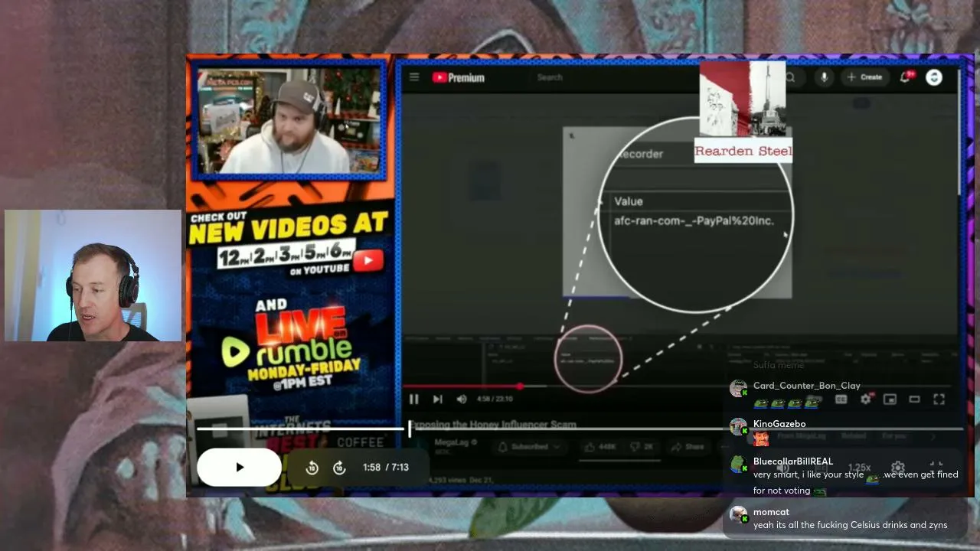The height and width of the screenshot is (551, 980).
Task: Skip to the next YouTube video
Action: (x=437, y=399)
